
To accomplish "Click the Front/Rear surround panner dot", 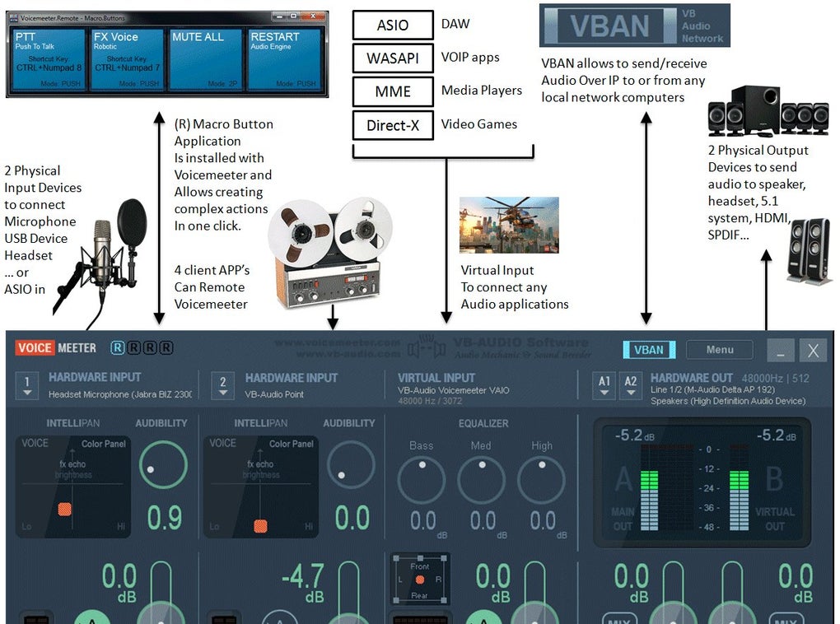I will pos(420,580).
